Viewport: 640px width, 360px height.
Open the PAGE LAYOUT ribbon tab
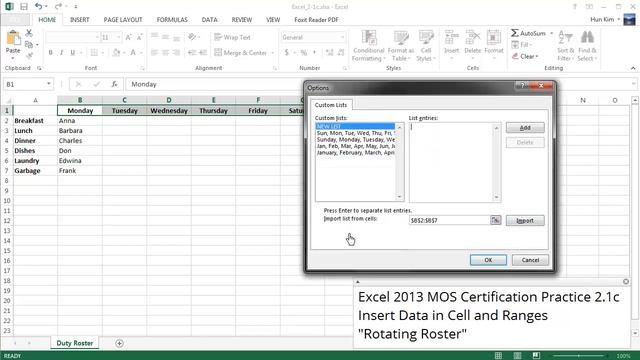[123, 20]
